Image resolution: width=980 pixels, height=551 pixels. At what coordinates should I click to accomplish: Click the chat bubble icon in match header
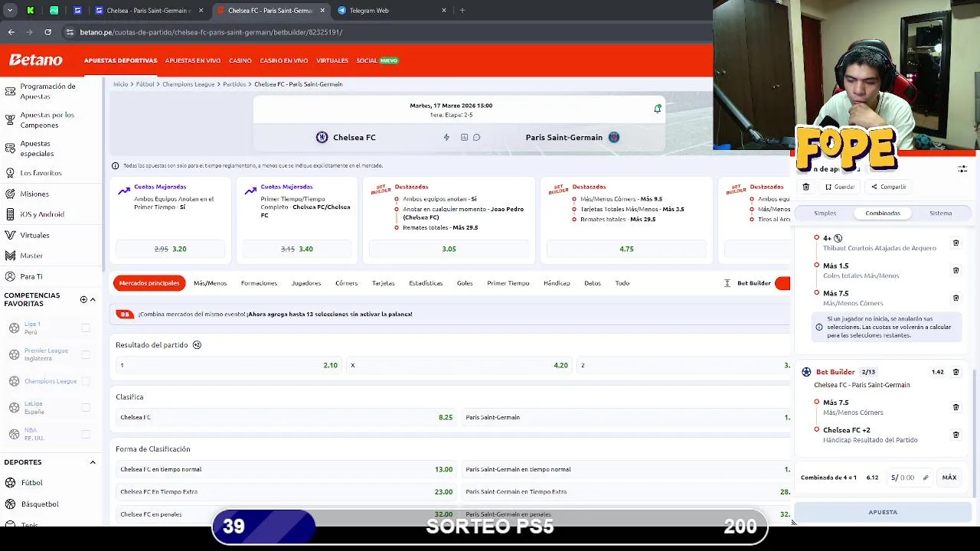[476, 137]
